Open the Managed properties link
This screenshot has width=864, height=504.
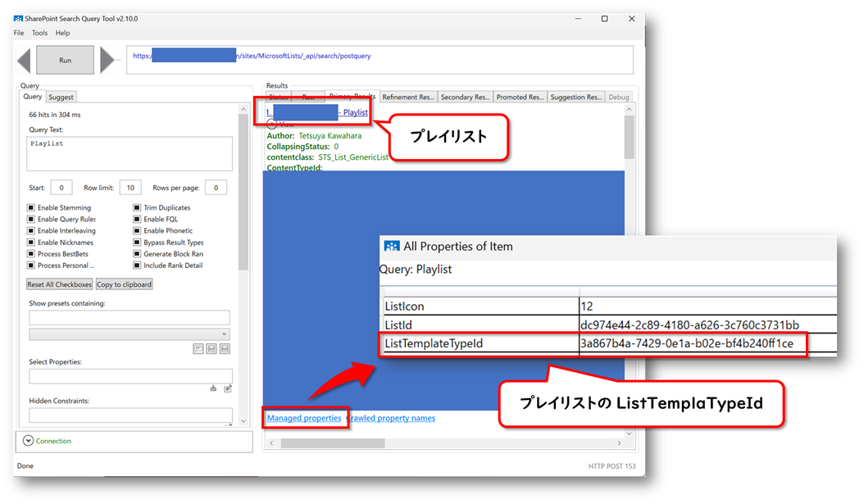(x=304, y=418)
